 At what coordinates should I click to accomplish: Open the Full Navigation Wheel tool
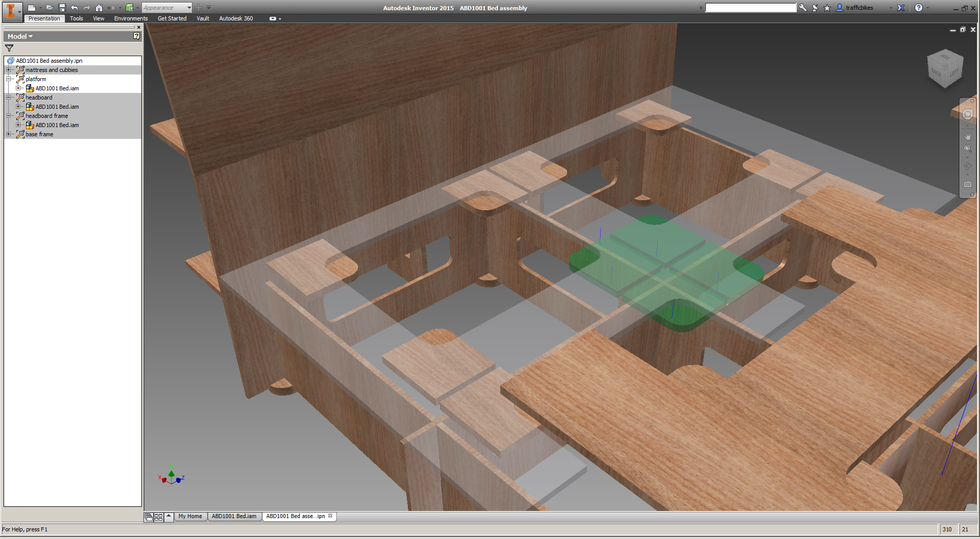[x=968, y=115]
